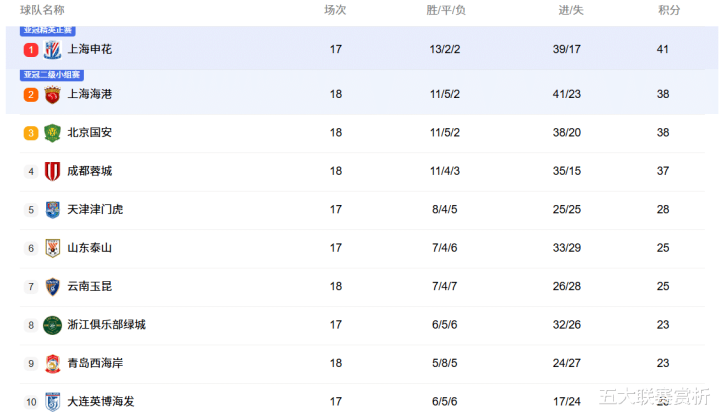Click the Shanghai Port team logo
Screen dimensions: 719x417
click(x=53, y=94)
